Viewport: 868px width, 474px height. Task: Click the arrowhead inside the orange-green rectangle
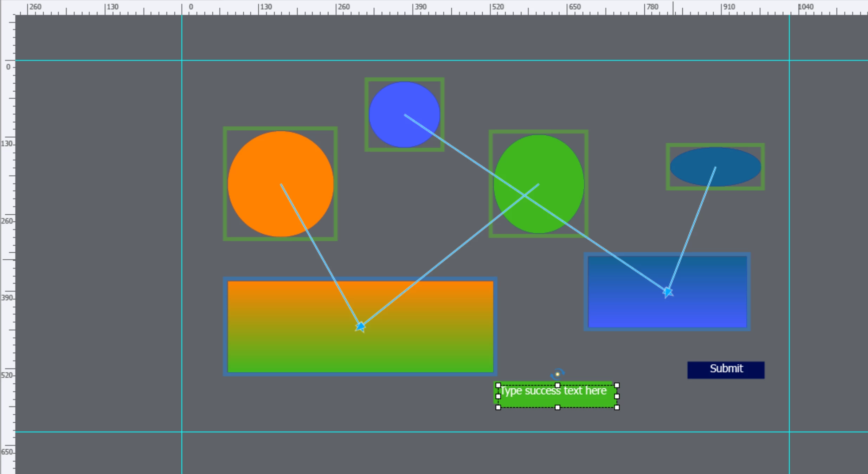[360, 327]
